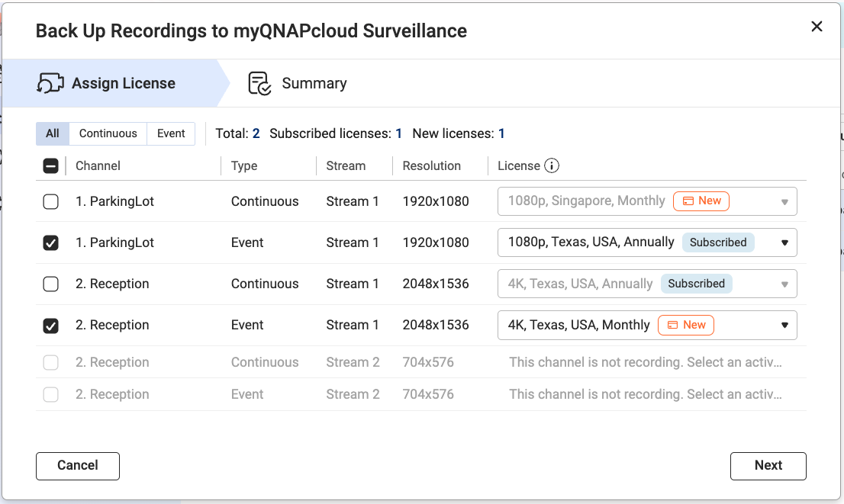Click the Subscribed badge on 4K Annually license
The image size is (844, 504).
[x=696, y=284]
